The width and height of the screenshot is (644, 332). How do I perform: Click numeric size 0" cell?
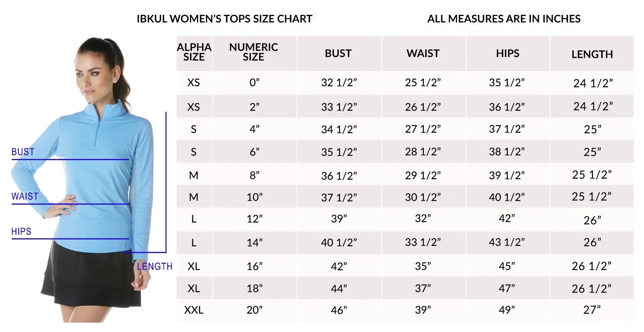click(x=254, y=82)
